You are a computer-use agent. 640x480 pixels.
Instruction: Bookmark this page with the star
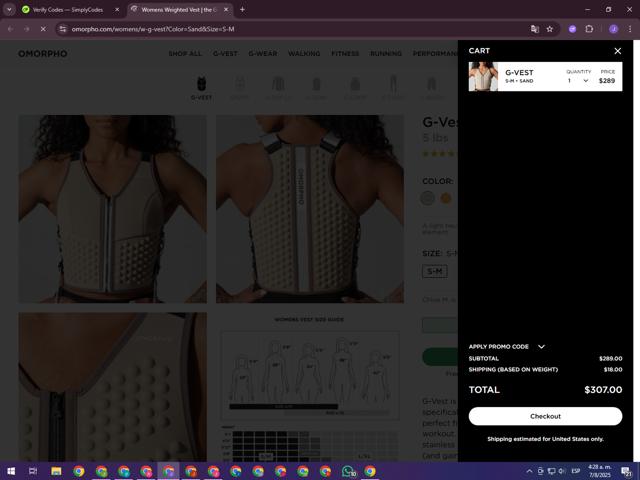tap(550, 29)
